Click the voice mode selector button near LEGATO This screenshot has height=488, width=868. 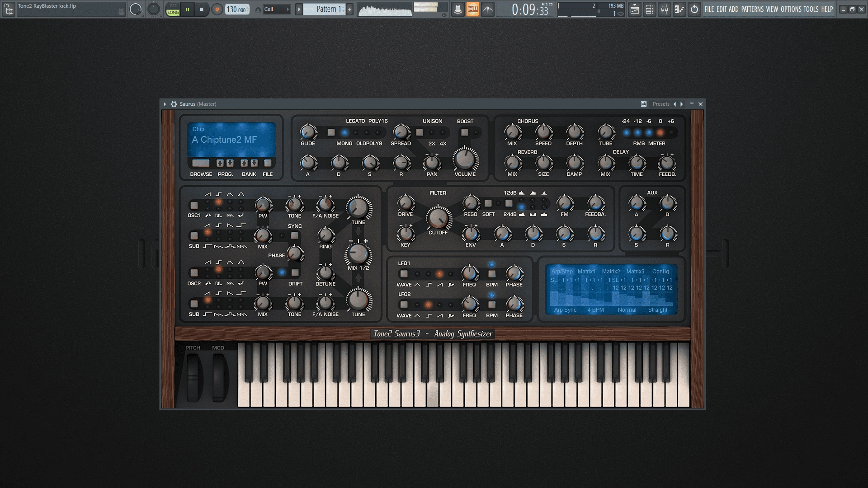click(x=331, y=132)
